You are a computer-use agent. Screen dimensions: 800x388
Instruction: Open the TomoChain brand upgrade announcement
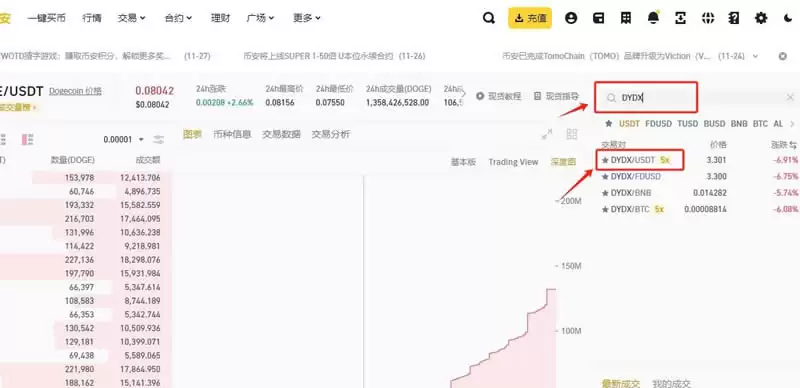tap(623, 56)
